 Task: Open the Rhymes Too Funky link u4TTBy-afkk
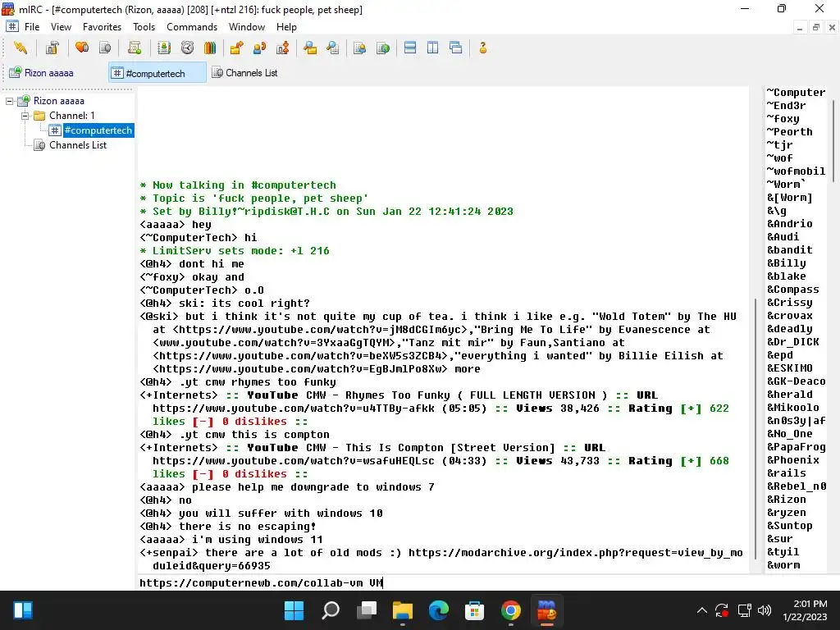point(294,409)
